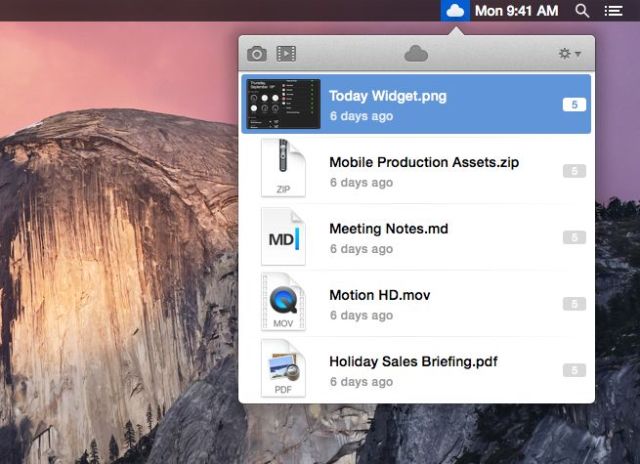Click the Motion HD MOV QuickTime icon
The height and width of the screenshot is (464, 640).
(x=283, y=302)
